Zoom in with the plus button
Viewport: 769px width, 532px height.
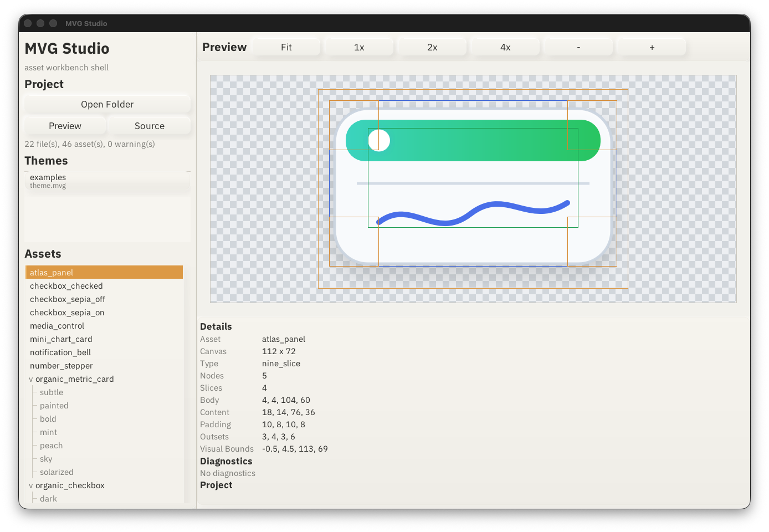coord(652,47)
